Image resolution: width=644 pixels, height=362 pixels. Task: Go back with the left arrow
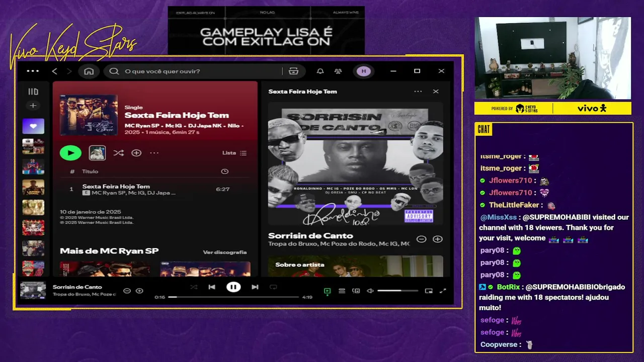pos(54,71)
